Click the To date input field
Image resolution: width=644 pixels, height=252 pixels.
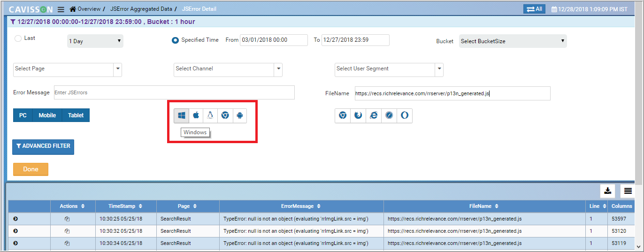(355, 40)
